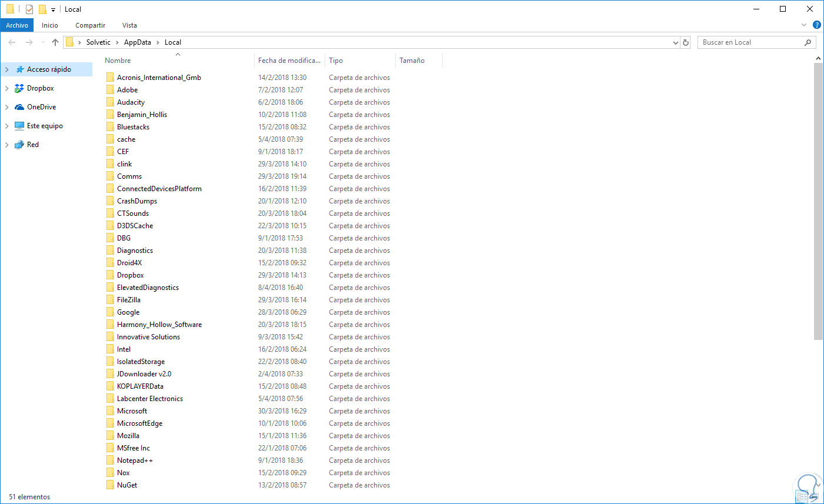Viewport: 824px width, 504px height.
Task: Click the Bluestacks folder icon
Action: [110, 127]
